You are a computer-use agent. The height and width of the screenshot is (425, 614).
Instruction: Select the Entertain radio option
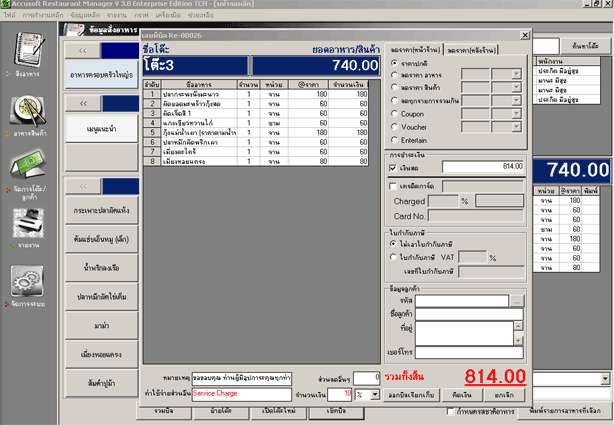pyautogui.click(x=392, y=141)
